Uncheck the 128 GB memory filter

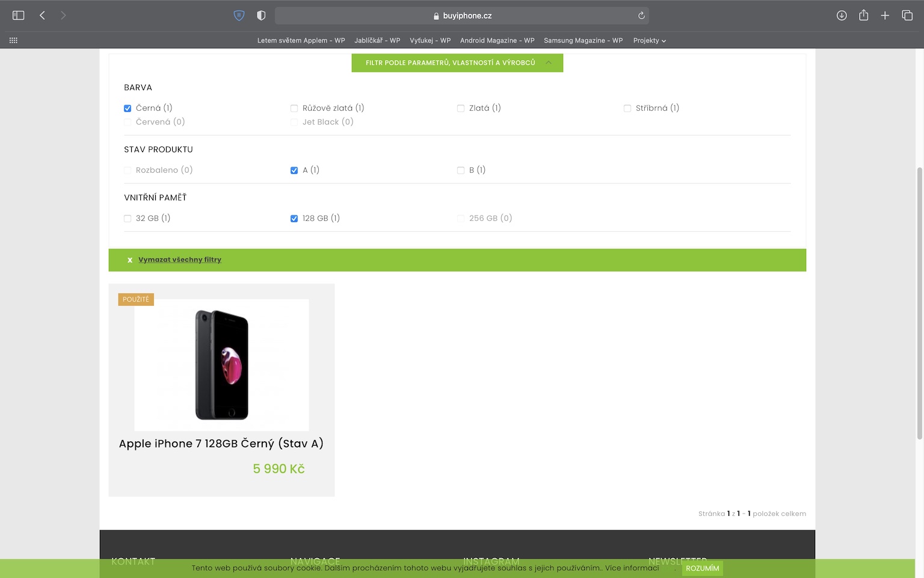click(294, 219)
